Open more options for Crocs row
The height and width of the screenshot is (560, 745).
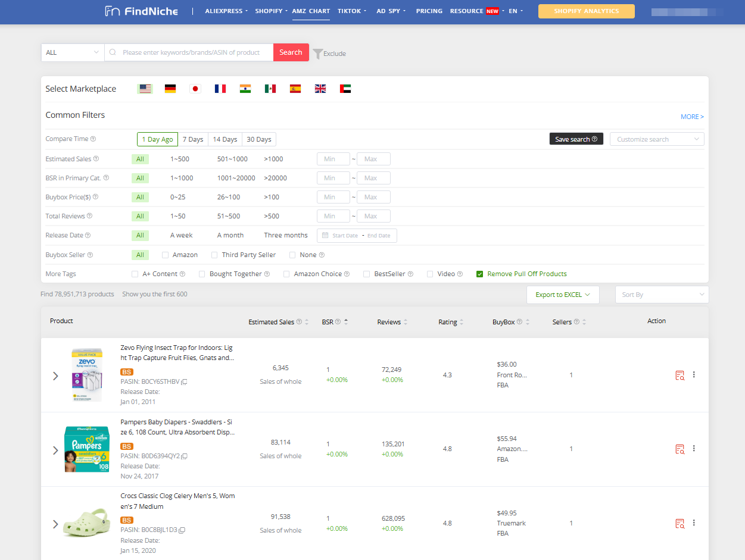[694, 523]
